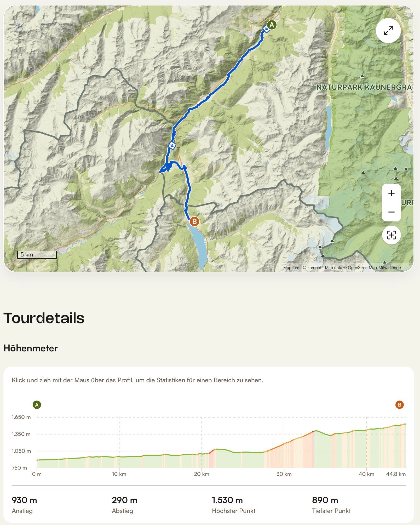Select the waypoint arrow icon mid-route
Screen dimensions: 420x525
[x=172, y=145]
